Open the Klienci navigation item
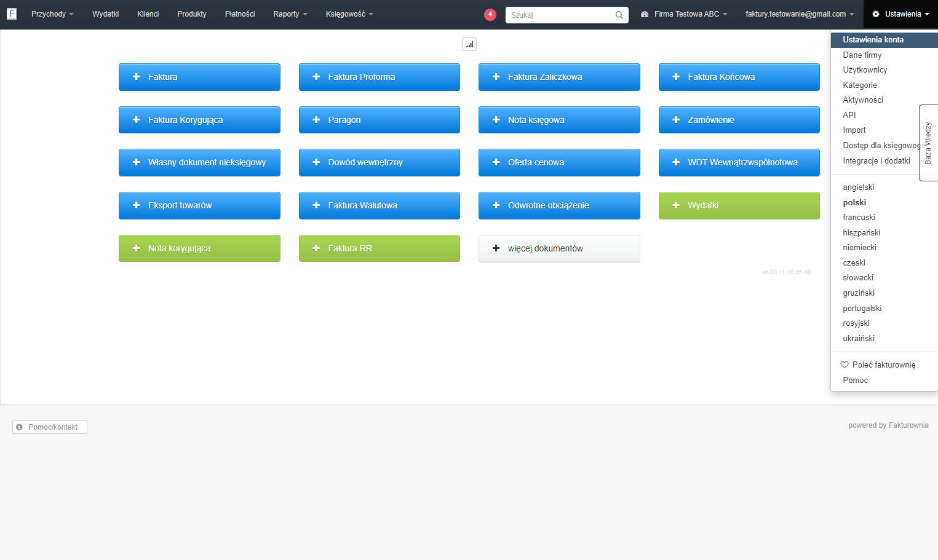The height and width of the screenshot is (560, 938). [x=148, y=14]
